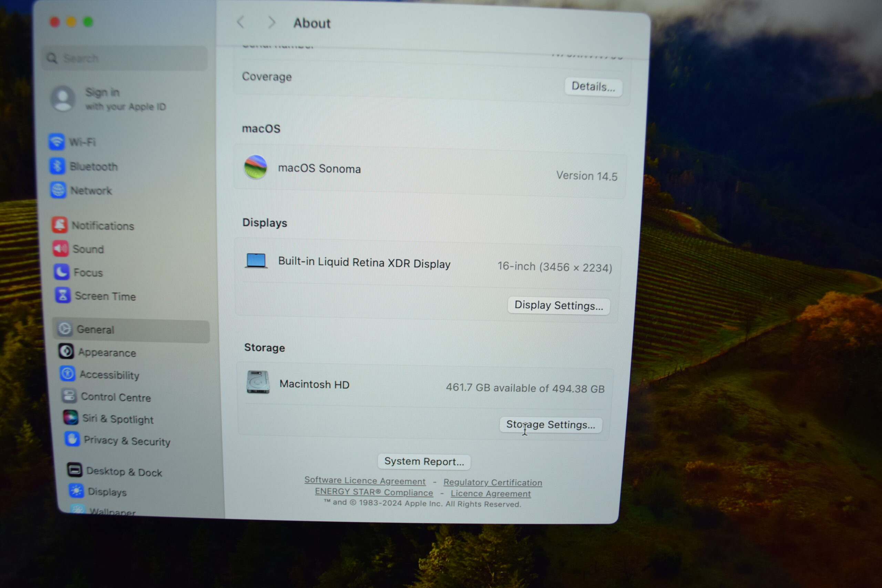Click the Notifications bell icon
Viewport: 882px width, 588px height.
(x=60, y=225)
